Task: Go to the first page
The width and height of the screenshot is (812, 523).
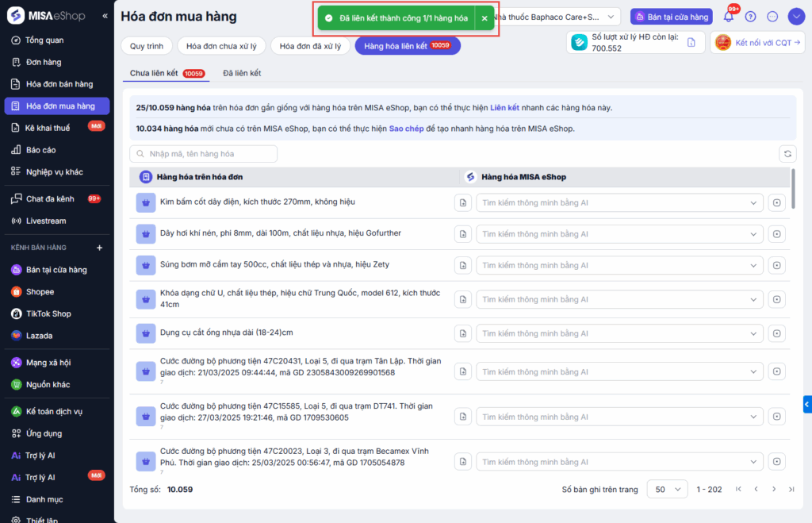Action: click(738, 490)
